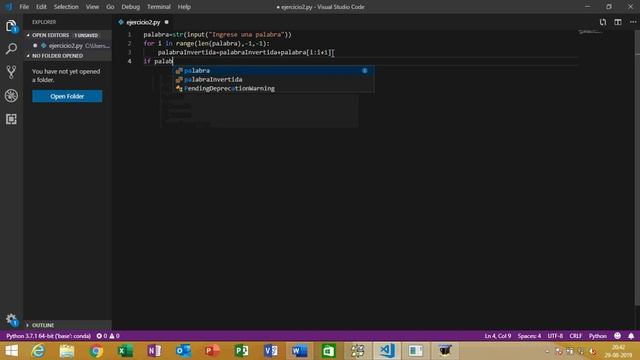Viewport: 640px width, 360px height.
Task: Choose the palabra autocomplete suggestion
Action: 273,71
